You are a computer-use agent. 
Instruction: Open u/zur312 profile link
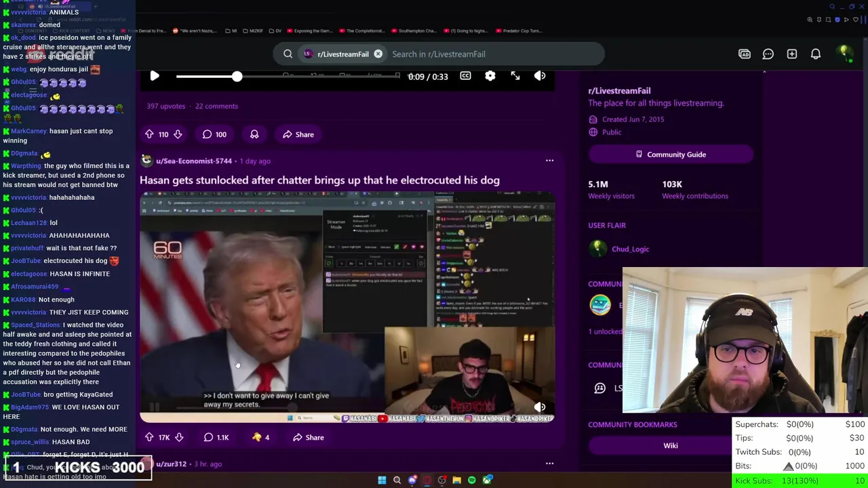click(171, 464)
